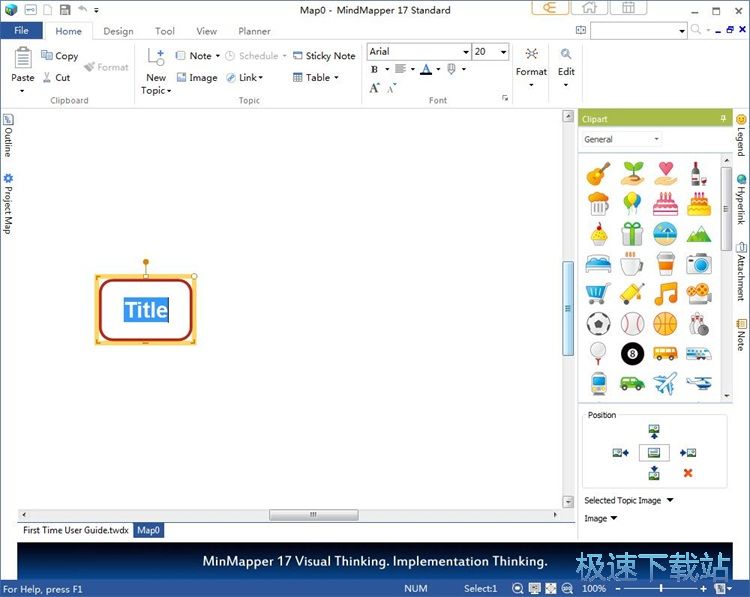Screen dimensions: 750x597
Task: Click the zoom in plus button
Action: (x=703, y=588)
